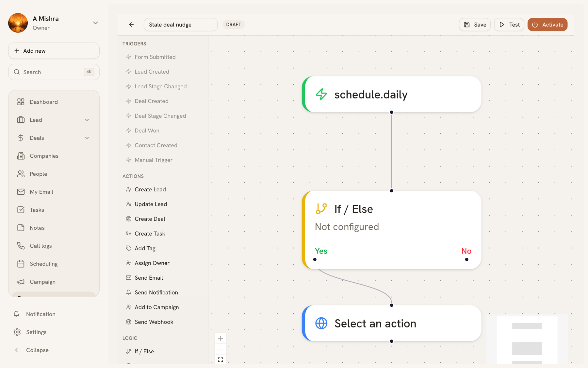The image size is (588, 368).
Task: Select the schedule.daily trigger node
Action: [x=391, y=94]
